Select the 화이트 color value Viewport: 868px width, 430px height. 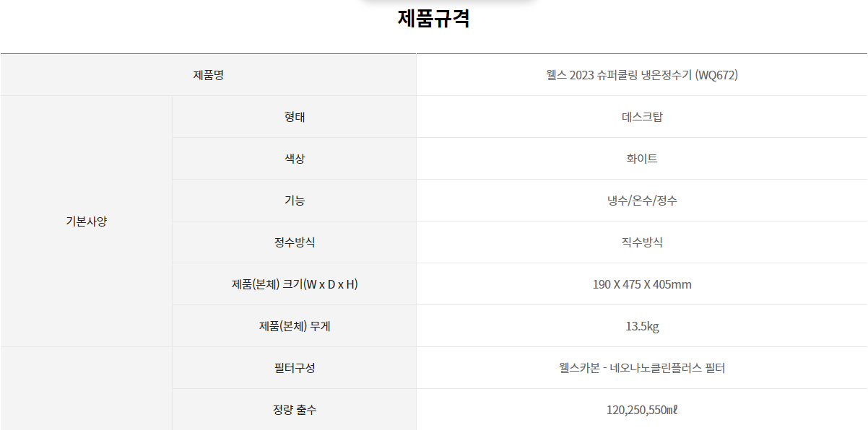(642, 159)
